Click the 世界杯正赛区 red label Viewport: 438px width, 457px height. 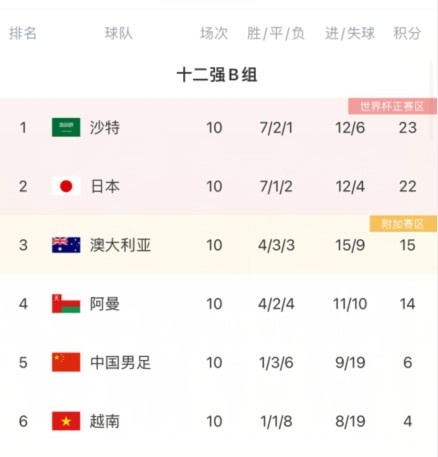[x=392, y=106]
